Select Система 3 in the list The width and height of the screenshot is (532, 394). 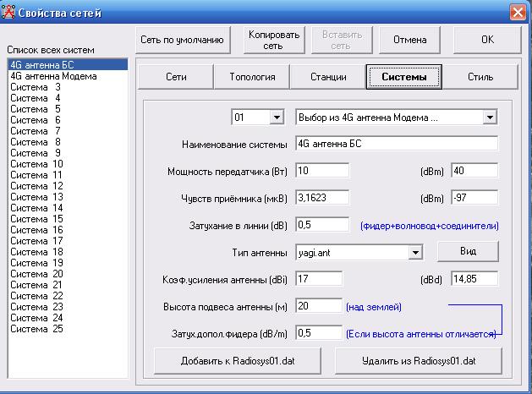coord(68,87)
